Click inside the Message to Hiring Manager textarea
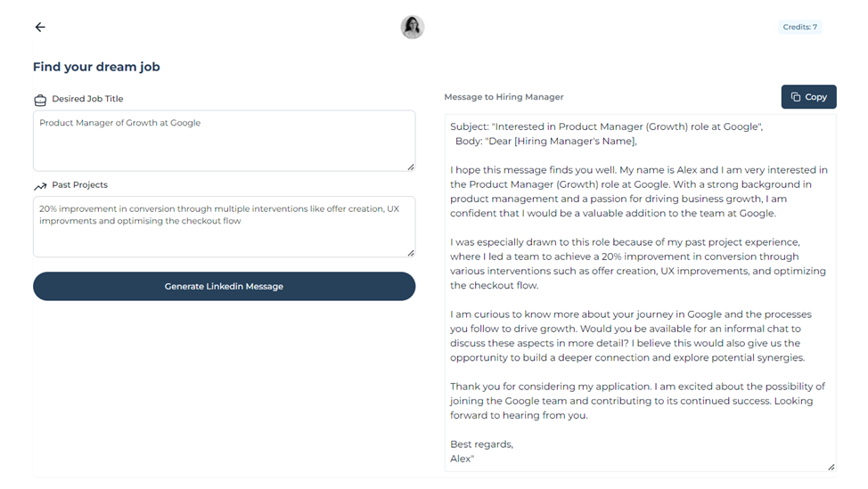 point(640,294)
